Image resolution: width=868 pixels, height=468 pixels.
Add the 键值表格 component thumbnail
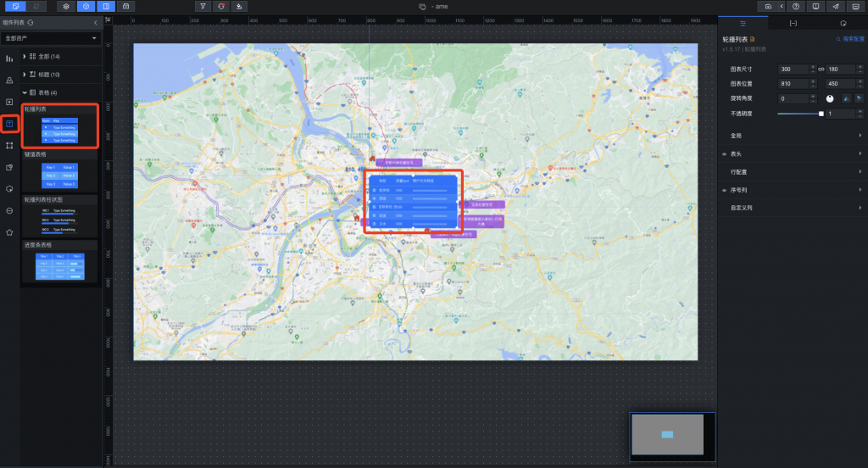pyautogui.click(x=60, y=175)
